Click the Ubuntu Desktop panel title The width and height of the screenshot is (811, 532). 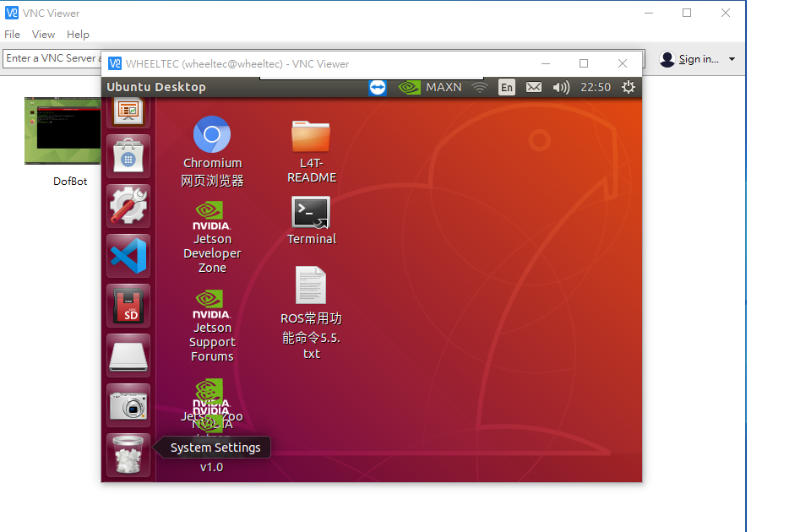(x=156, y=87)
